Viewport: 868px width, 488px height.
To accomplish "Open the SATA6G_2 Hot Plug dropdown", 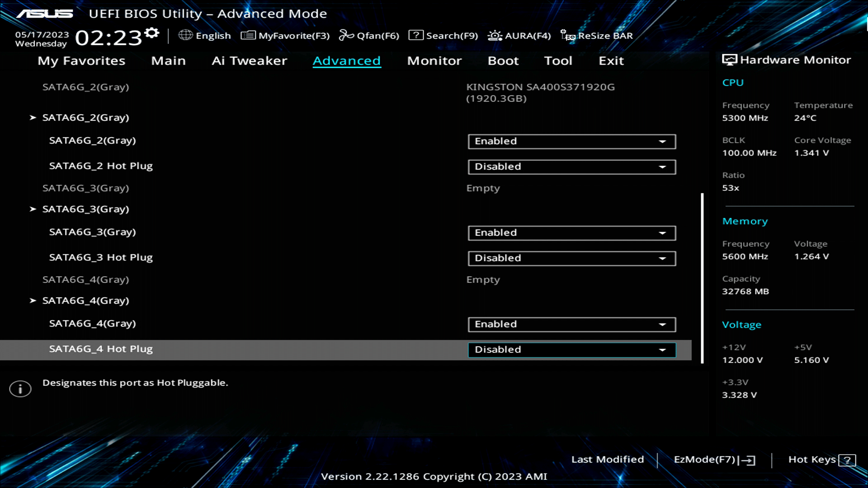I will point(571,167).
